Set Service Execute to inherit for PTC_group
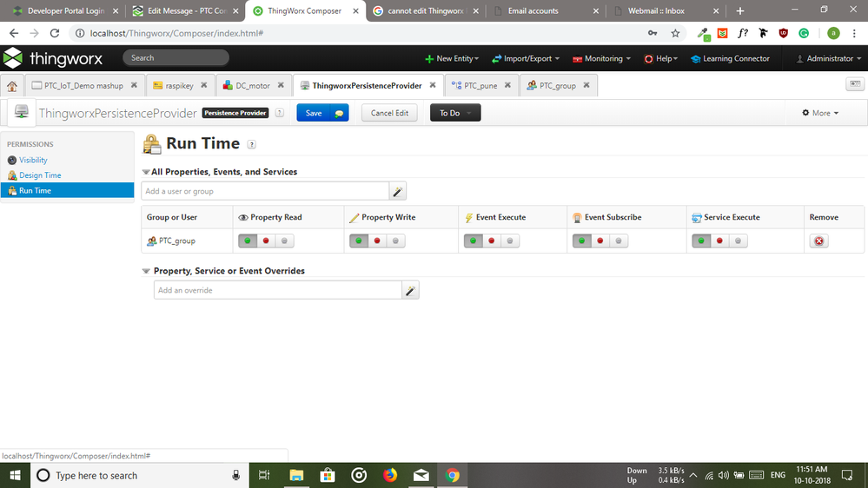This screenshot has height=488, width=868. (x=738, y=241)
